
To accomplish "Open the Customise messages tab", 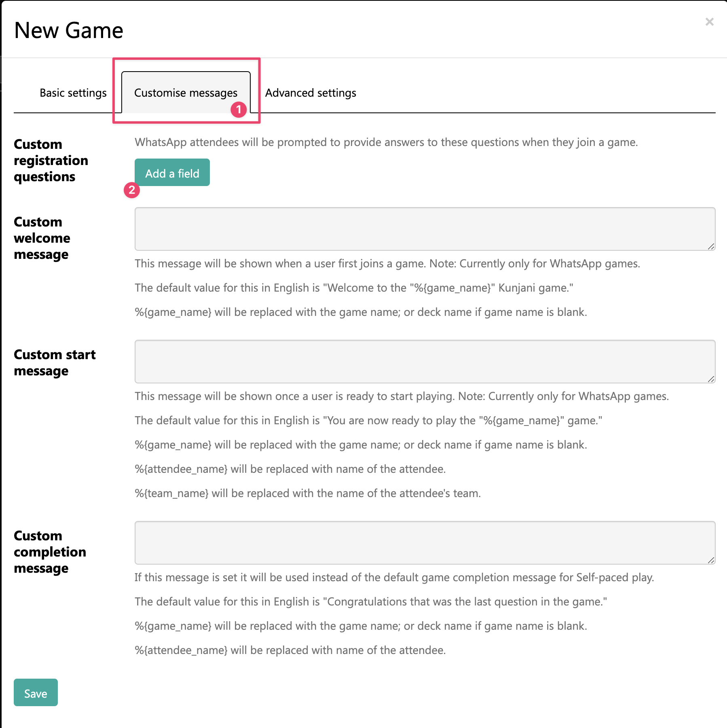I will (186, 93).
